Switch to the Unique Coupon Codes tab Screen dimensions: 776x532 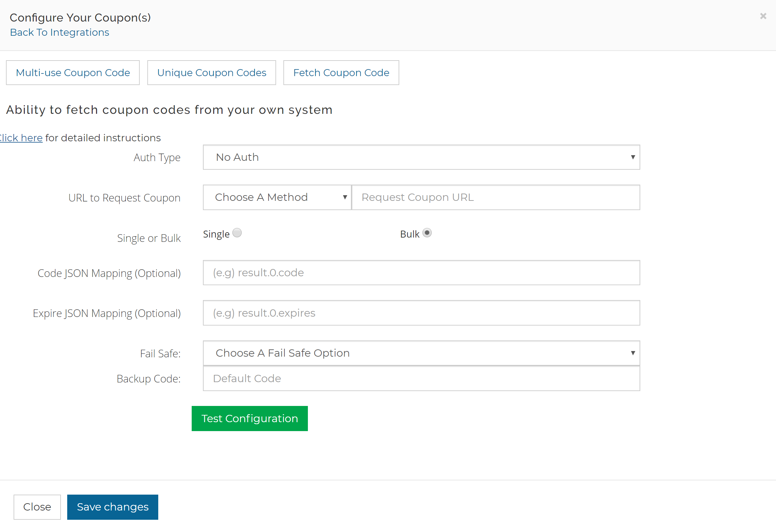click(x=211, y=72)
